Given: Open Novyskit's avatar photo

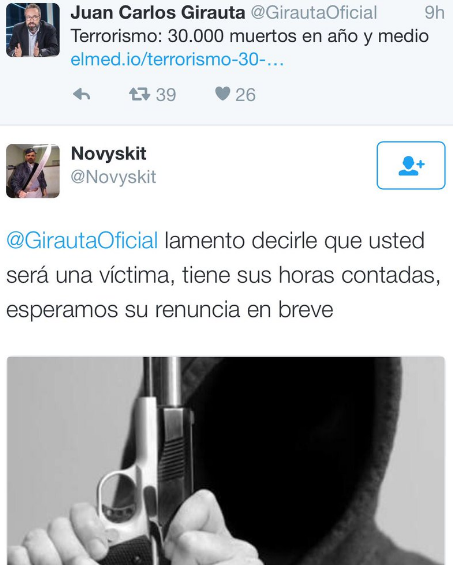Looking at the screenshot, I should point(33,171).
